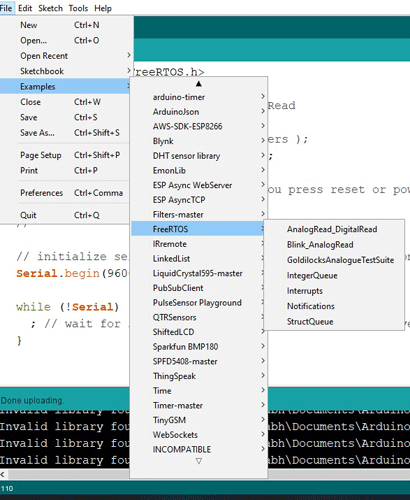The width and height of the screenshot is (410, 500).
Task: Click the 'Done uploading.' status message
Action: tap(32, 400)
